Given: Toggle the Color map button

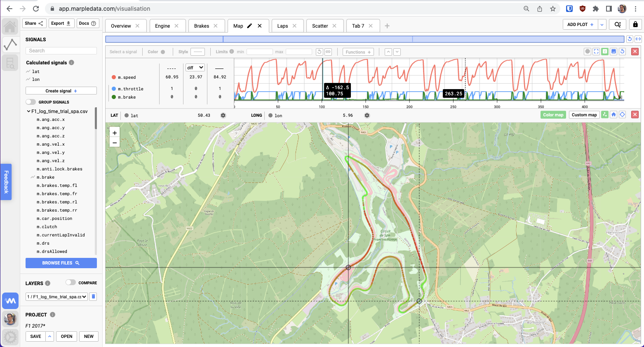Looking at the screenshot, I should pyautogui.click(x=553, y=115).
